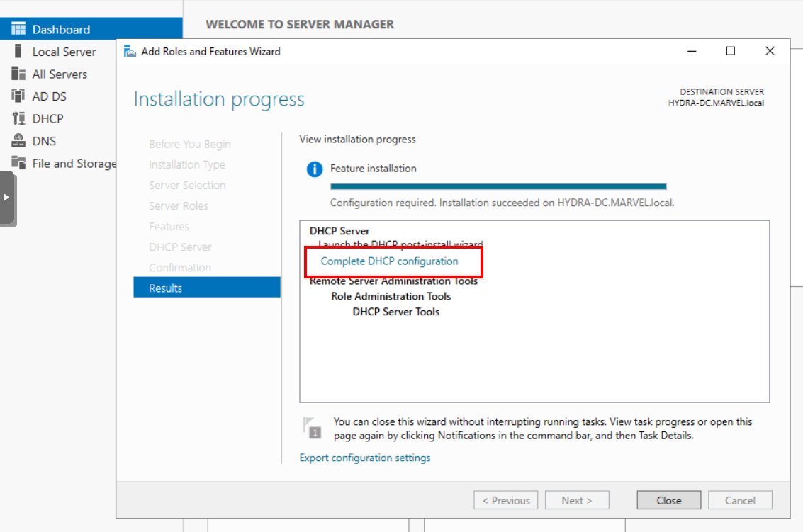Open the DHCP role icon in sidebar
The image size is (803, 532).
pos(18,118)
